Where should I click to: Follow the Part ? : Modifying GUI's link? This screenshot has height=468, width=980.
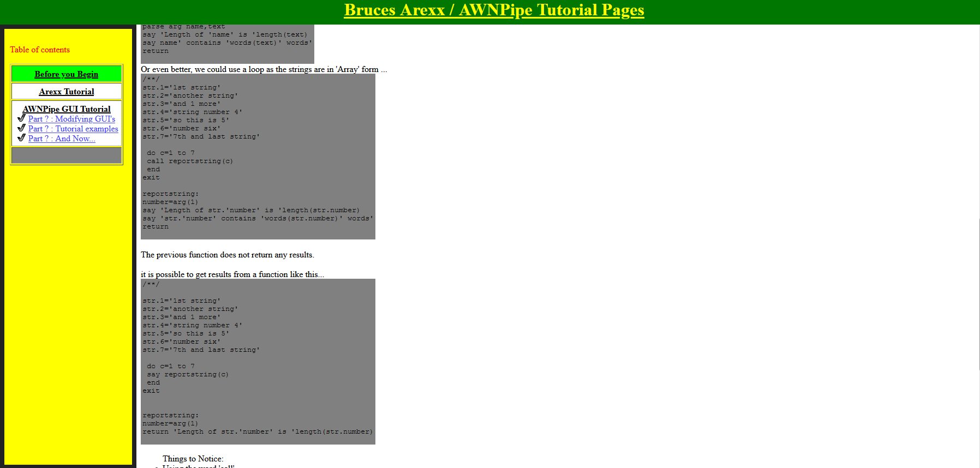coord(71,119)
